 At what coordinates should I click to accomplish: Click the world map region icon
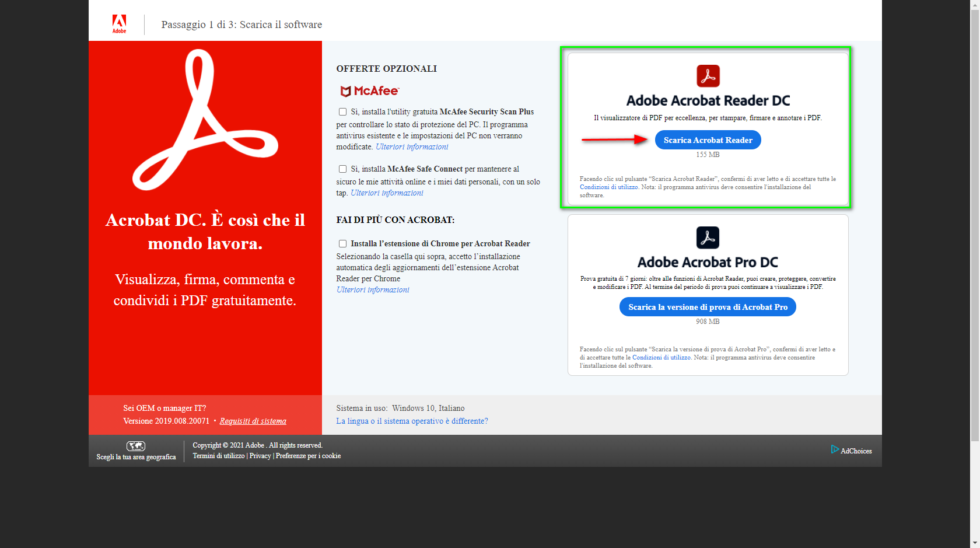tap(136, 446)
